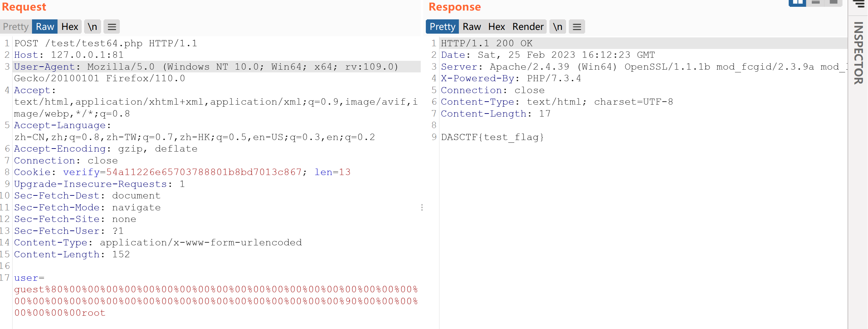Screen dimensions: 868x329
Task: Click the Request panel heading
Action: coord(24,7)
